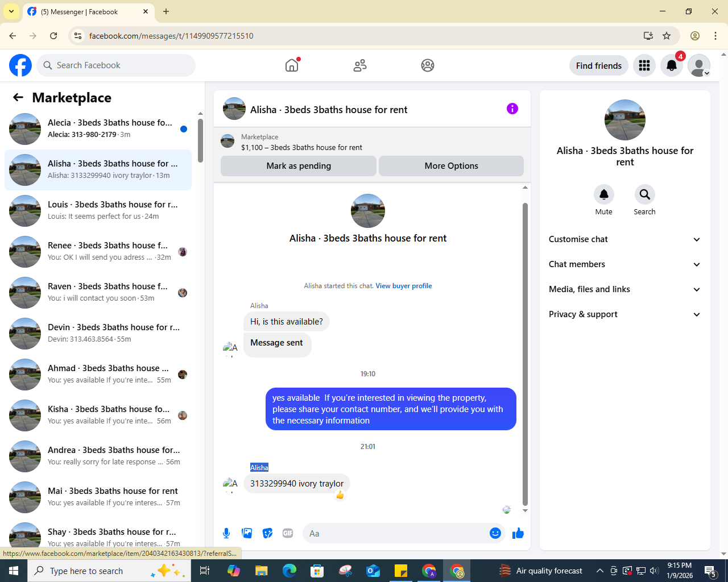728x582 pixels.
Task: Click the message '3133299940 ivory traylor'
Action: (297, 484)
